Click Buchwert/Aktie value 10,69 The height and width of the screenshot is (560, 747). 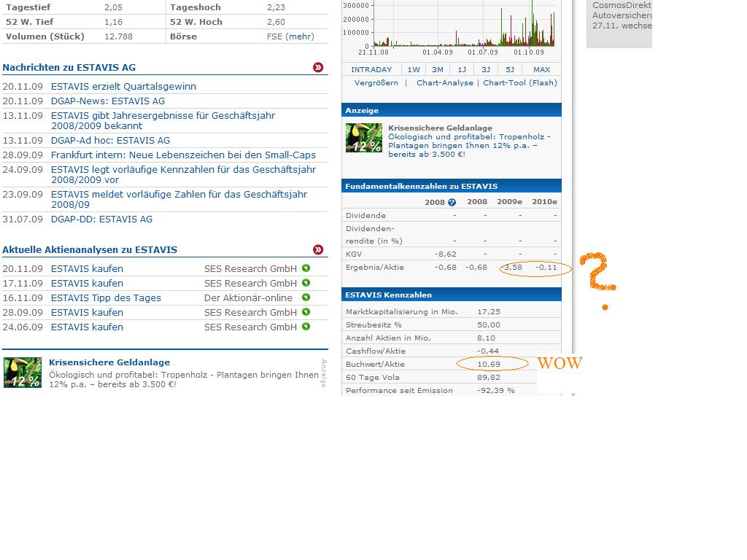click(x=489, y=365)
